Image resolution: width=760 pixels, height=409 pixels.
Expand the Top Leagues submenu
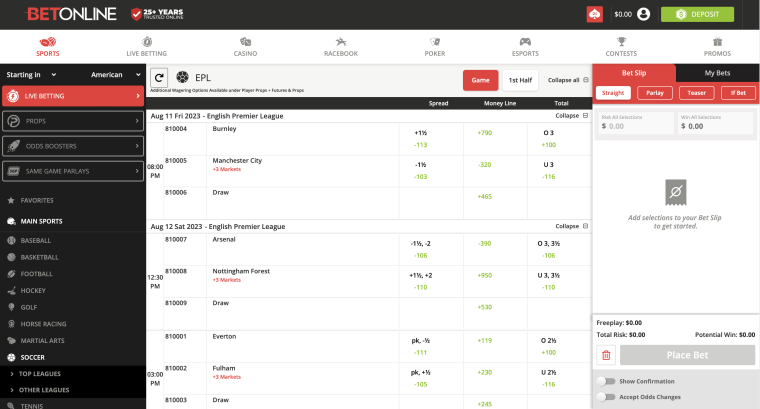[40, 374]
